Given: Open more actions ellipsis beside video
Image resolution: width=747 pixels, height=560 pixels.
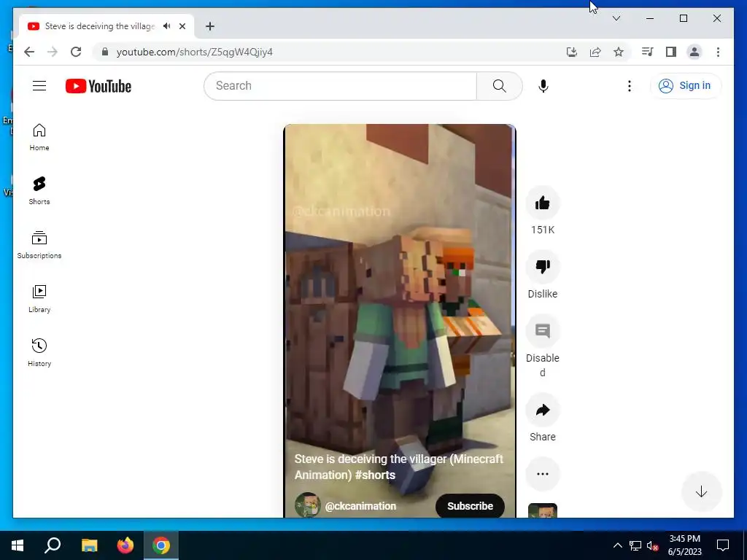Looking at the screenshot, I should click(543, 474).
